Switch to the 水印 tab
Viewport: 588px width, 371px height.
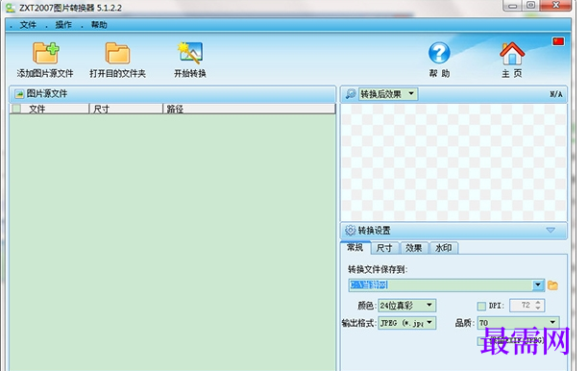(444, 248)
